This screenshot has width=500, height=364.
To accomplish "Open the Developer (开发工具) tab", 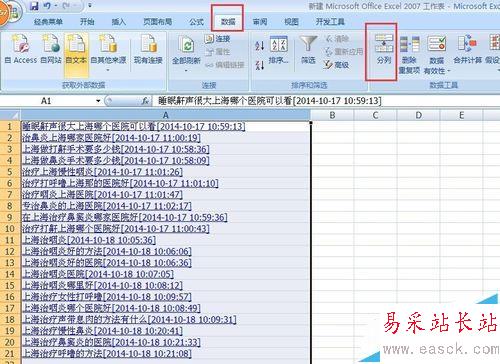I will [330, 22].
